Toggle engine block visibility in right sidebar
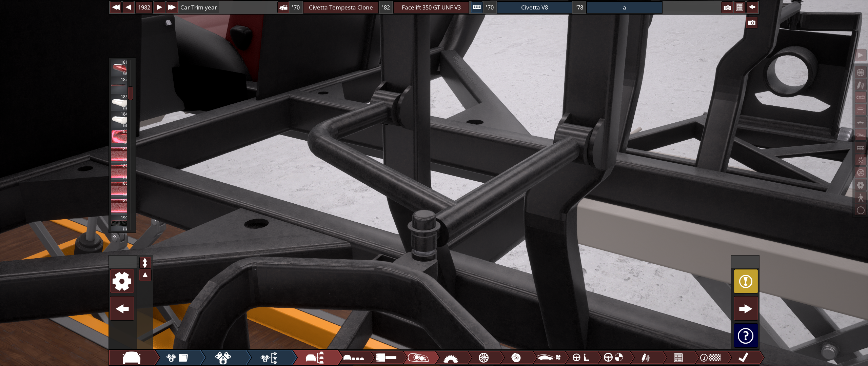 pyautogui.click(x=861, y=147)
